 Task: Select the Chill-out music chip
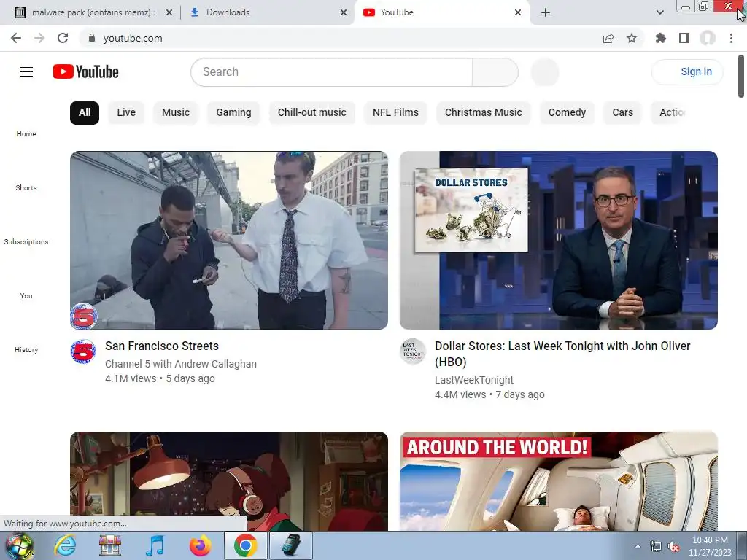[312, 113]
